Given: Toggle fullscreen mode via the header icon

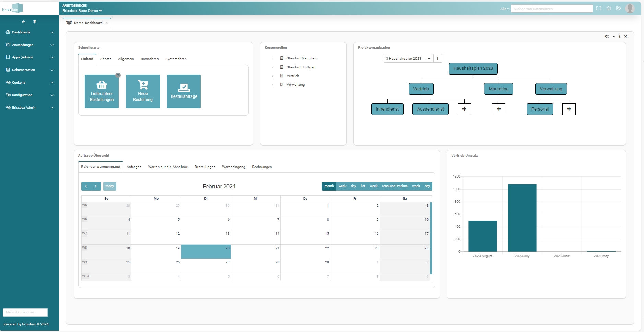Looking at the screenshot, I should (x=599, y=8).
